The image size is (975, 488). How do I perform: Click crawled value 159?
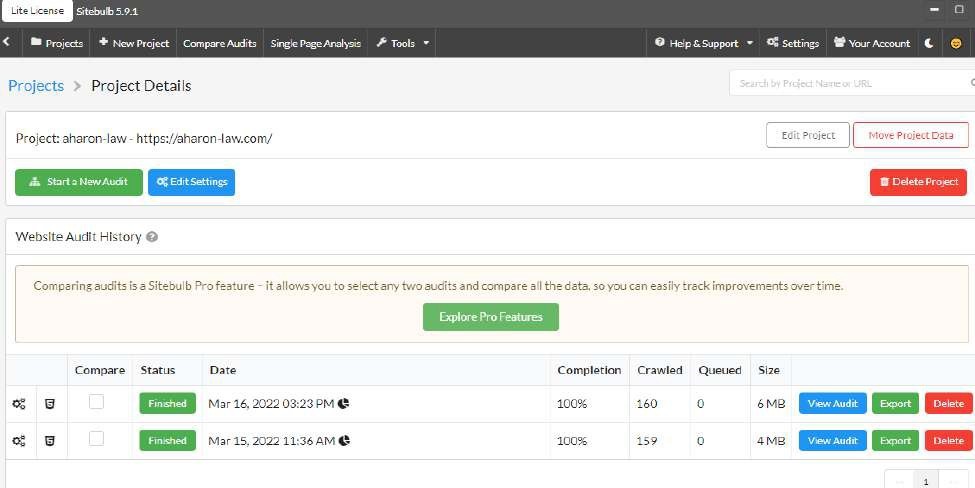[x=647, y=441]
